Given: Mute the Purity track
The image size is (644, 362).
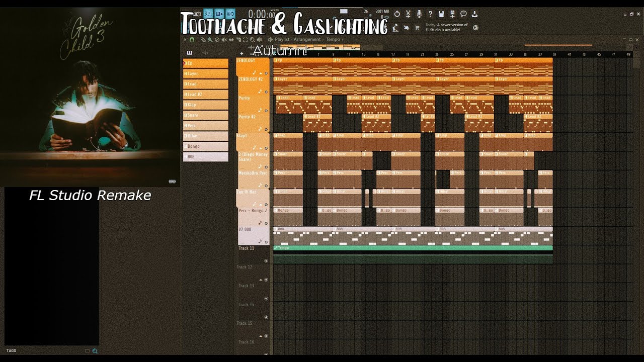Looking at the screenshot, I should [266, 111].
